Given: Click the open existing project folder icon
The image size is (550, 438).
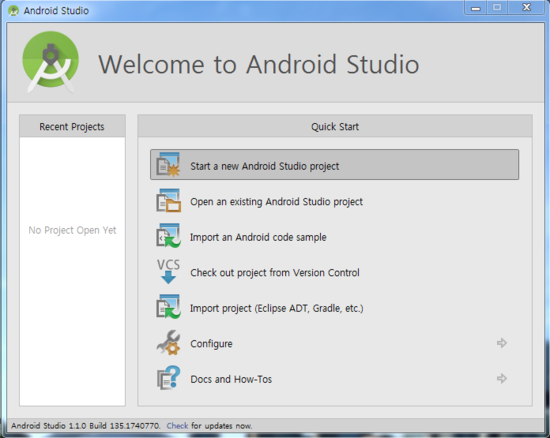Looking at the screenshot, I should pos(168,201).
